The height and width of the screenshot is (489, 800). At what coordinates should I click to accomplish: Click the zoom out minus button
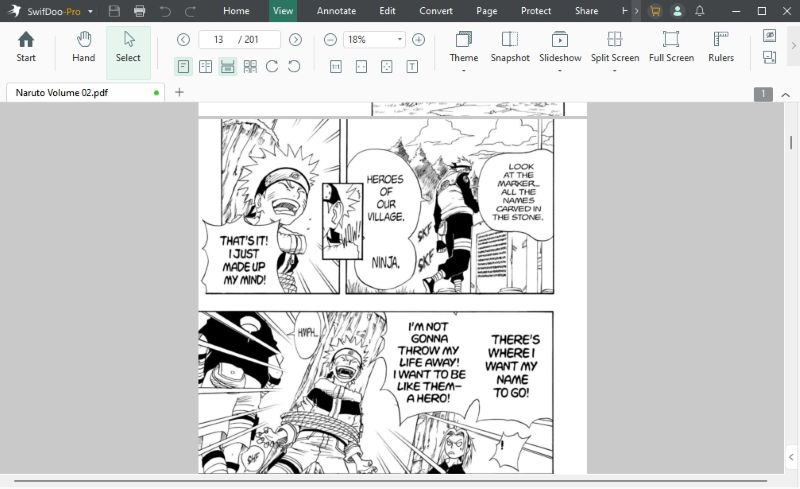point(331,40)
